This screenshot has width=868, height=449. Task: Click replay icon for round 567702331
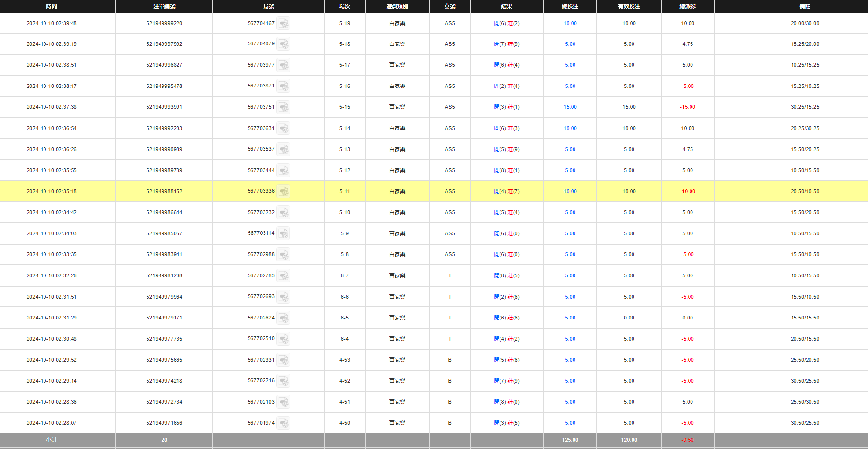coord(283,360)
